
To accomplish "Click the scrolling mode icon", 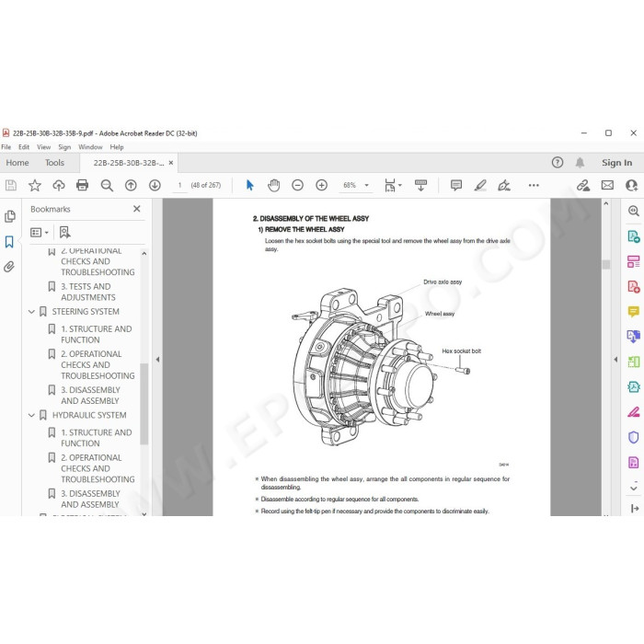I will pos(420,185).
